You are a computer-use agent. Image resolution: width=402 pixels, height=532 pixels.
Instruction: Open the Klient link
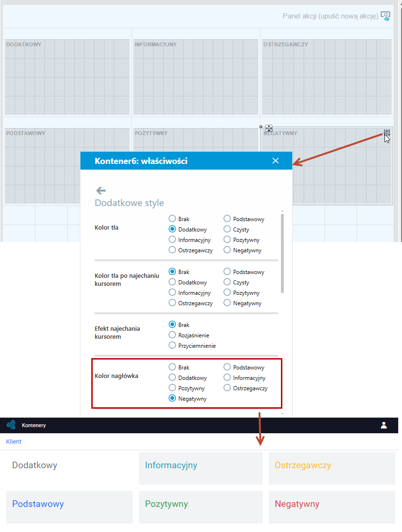point(14,441)
